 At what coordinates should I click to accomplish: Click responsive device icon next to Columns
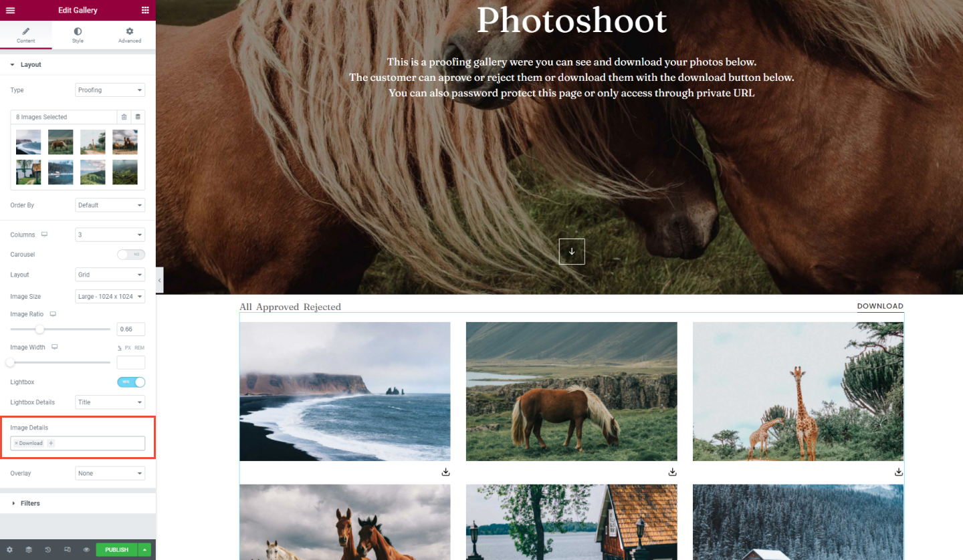pyautogui.click(x=45, y=235)
